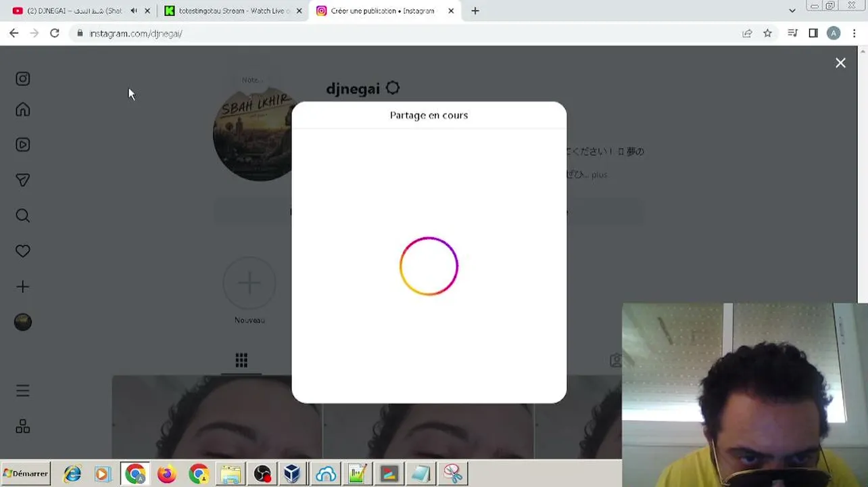The height and width of the screenshot is (487, 868).
Task: Open the active Chrome taskbar icon
Action: pos(135,474)
